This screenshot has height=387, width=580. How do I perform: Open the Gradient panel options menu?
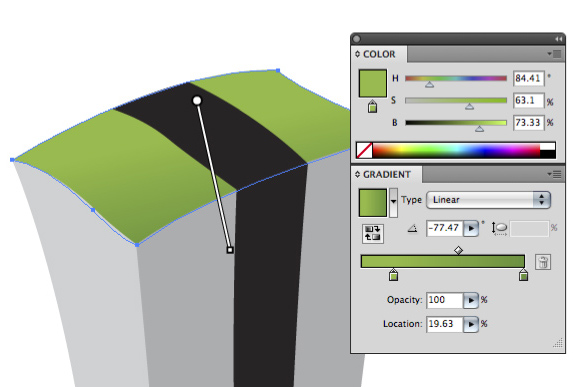554,174
